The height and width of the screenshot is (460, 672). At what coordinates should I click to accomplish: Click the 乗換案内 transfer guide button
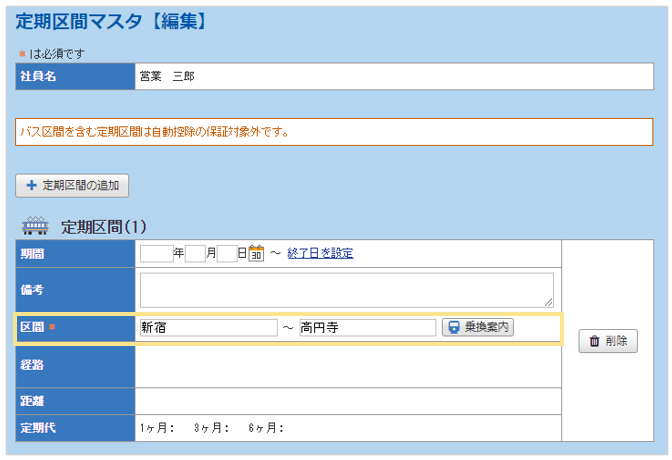[x=478, y=327]
